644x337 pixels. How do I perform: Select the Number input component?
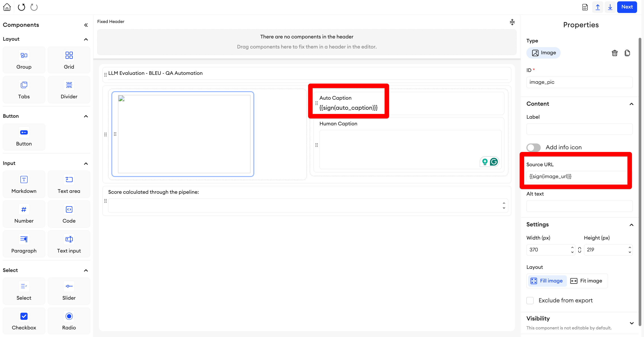coord(24,214)
